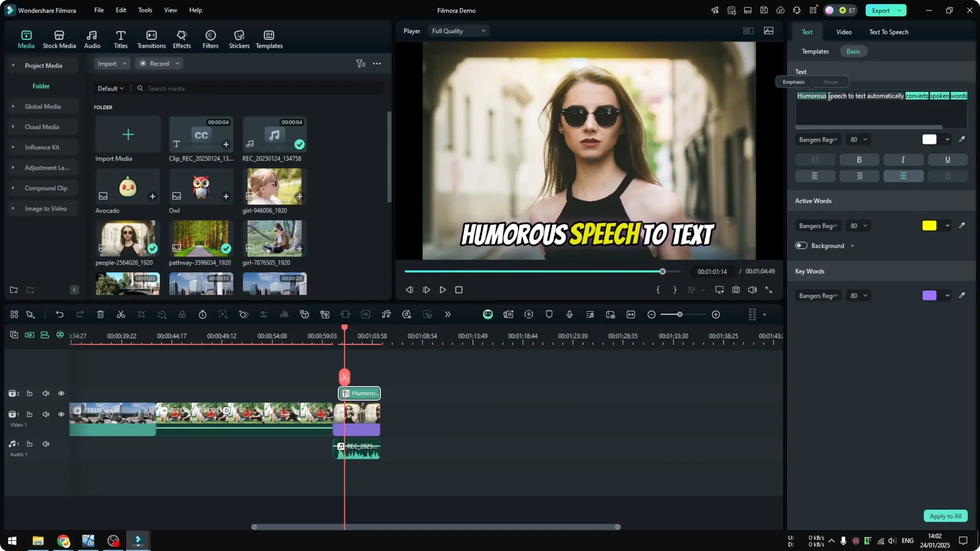
Task: Select the Image to Video item
Action: click(45, 209)
